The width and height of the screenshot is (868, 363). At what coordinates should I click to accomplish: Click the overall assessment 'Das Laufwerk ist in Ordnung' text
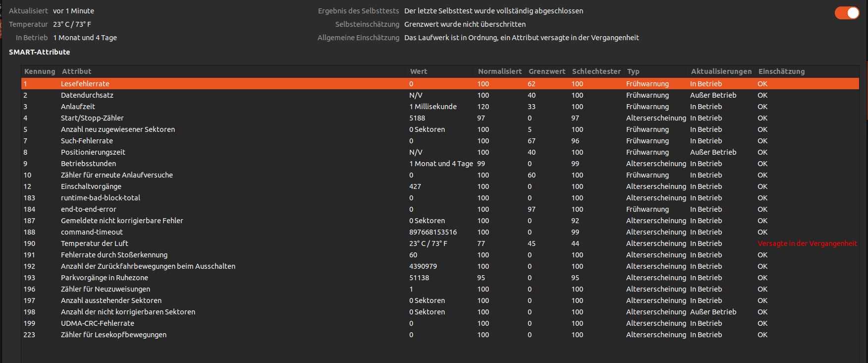[x=451, y=38]
